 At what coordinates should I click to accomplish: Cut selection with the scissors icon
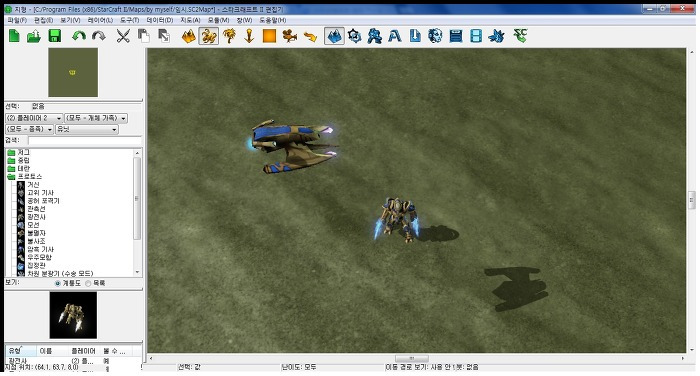pos(123,36)
